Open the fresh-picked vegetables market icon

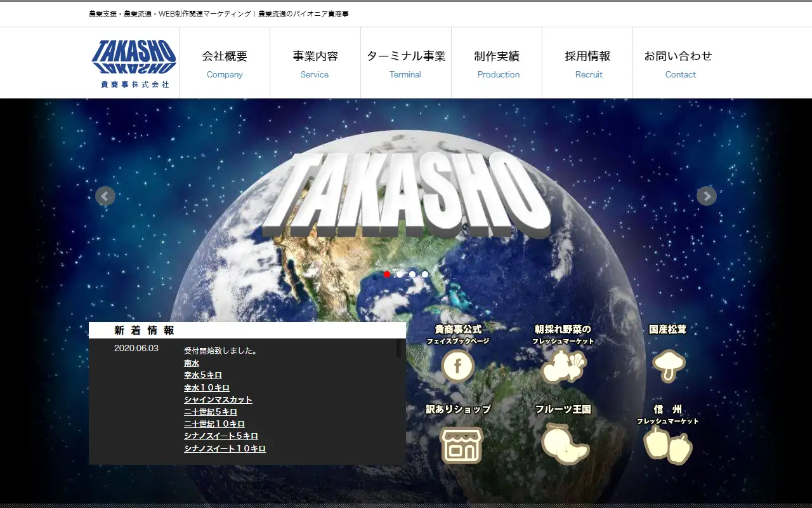(563, 366)
